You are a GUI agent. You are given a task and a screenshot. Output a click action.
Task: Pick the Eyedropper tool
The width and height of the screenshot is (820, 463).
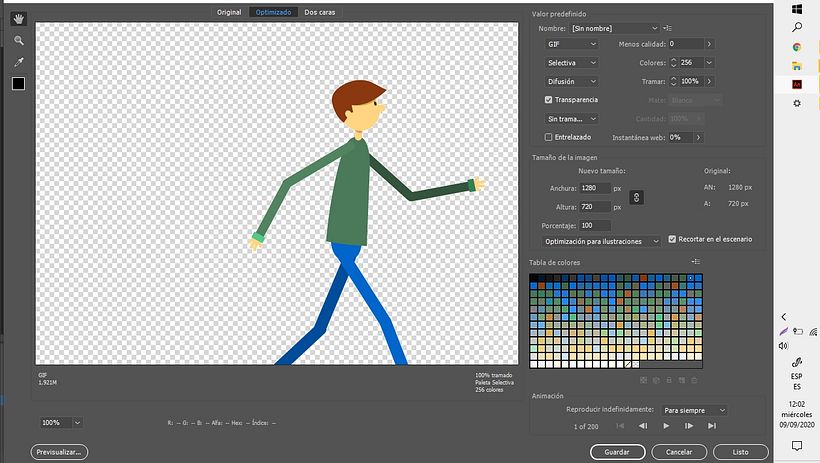pos(18,62)
